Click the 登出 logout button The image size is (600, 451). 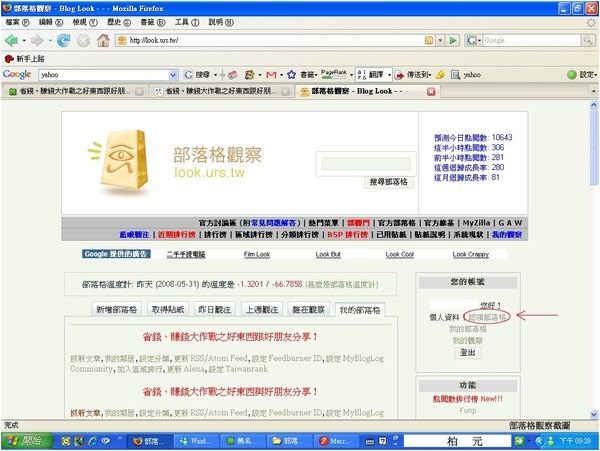(468, 352)
